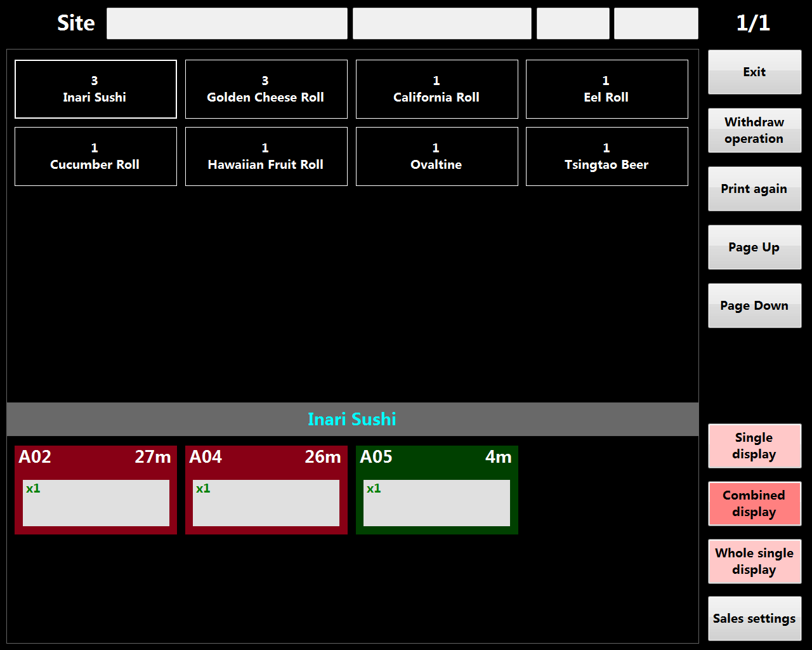812x650 pixels.
Task: Select the Inari Sushi item tile
Action: 96,89
